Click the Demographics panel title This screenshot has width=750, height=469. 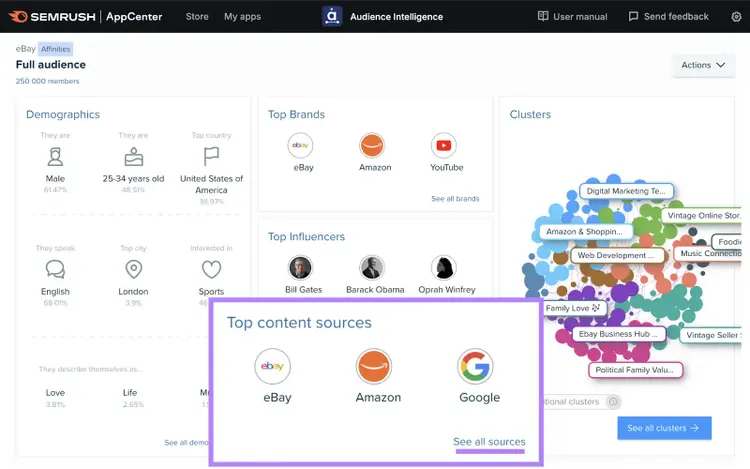[x=63, y=114]
